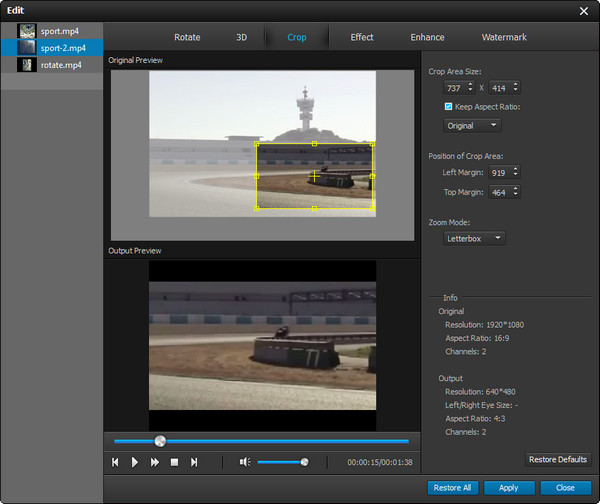Viewport: 600px width, 504px height.
Task: Open the Original aspect ratio dropdown
Action: coord(472,126)
